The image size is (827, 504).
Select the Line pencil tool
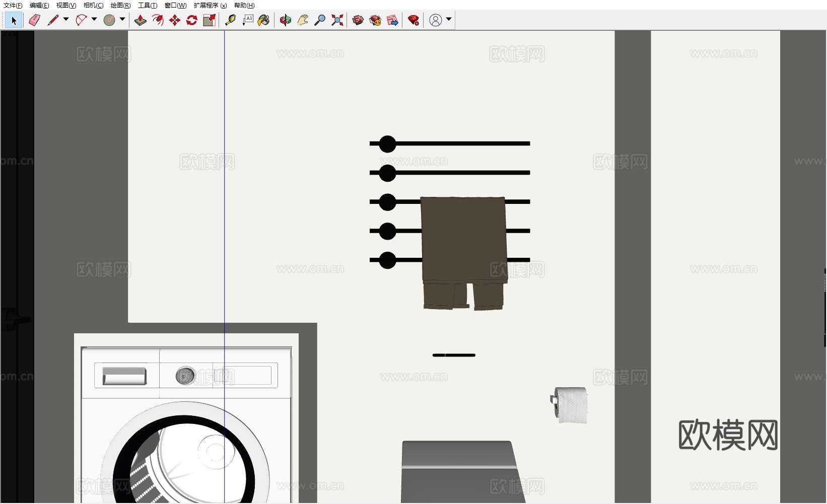[53, 20]
